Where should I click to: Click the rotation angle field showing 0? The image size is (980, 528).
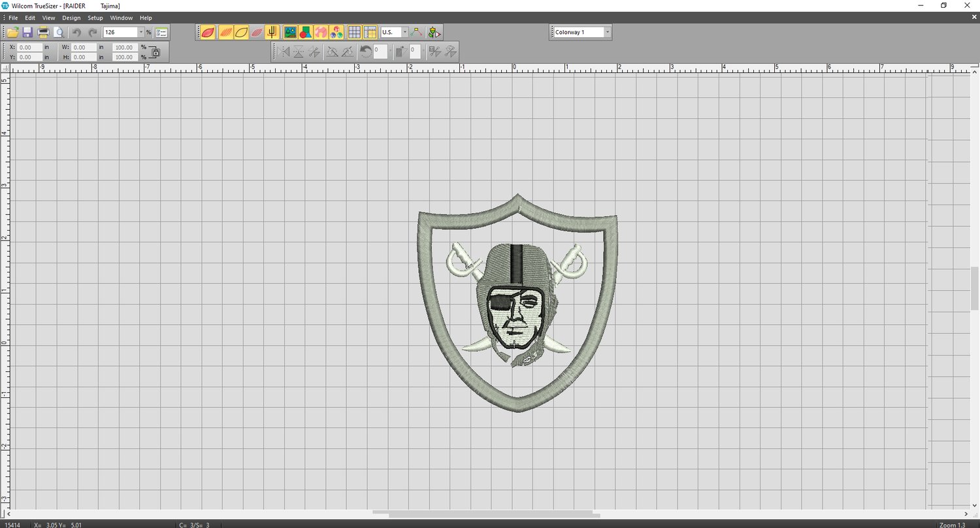(x=381, y=50)
